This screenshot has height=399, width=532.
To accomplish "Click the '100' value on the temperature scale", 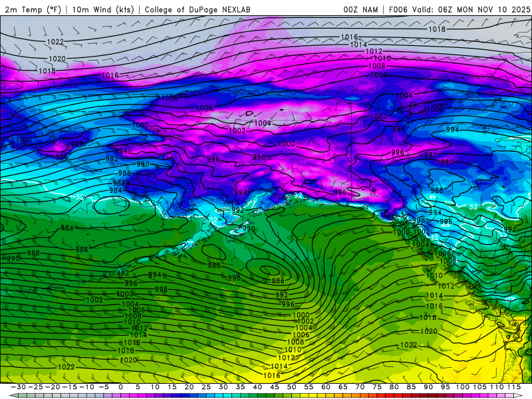I will point(462,387).
